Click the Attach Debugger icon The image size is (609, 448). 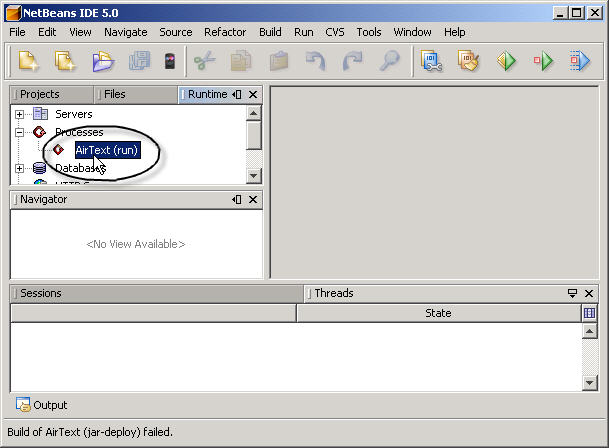580,61
